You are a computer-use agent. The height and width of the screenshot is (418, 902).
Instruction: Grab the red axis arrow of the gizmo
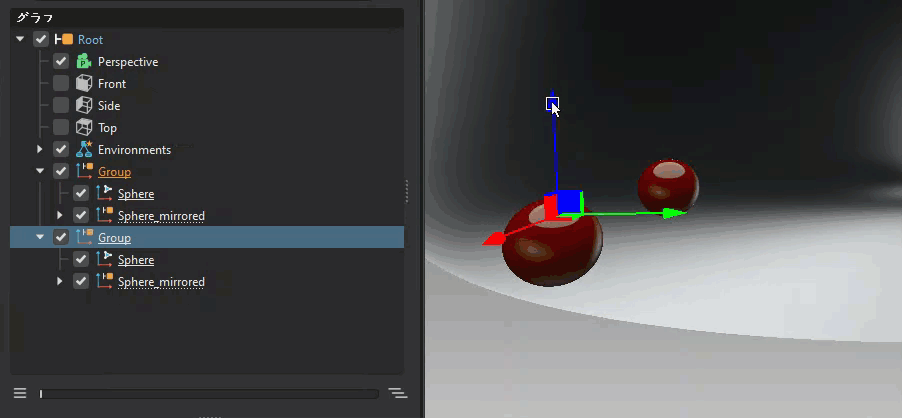[x=494, y=239]
